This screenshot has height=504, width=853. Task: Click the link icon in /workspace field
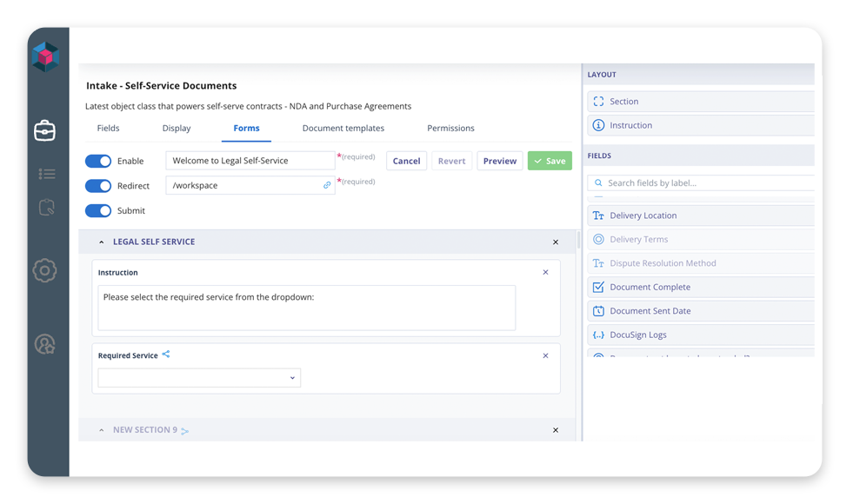(x=327, y=185)
